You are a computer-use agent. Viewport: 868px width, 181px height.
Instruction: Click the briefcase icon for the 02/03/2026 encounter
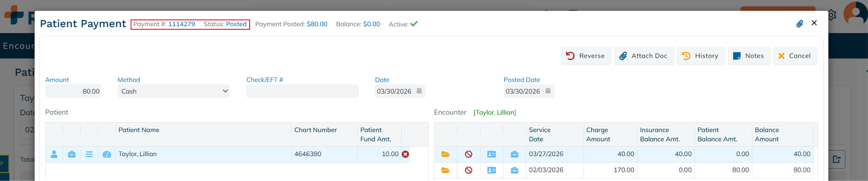(514, 170)
